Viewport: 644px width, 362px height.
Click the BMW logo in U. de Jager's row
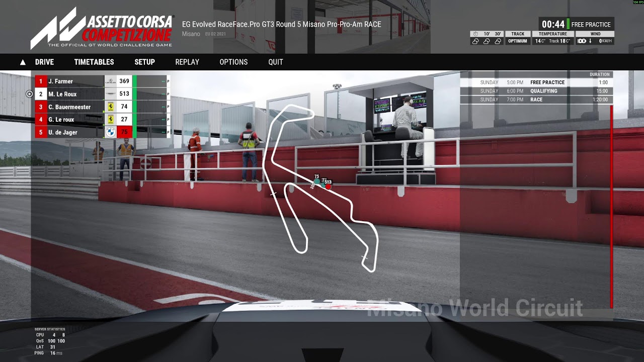[x=110, y=132]
